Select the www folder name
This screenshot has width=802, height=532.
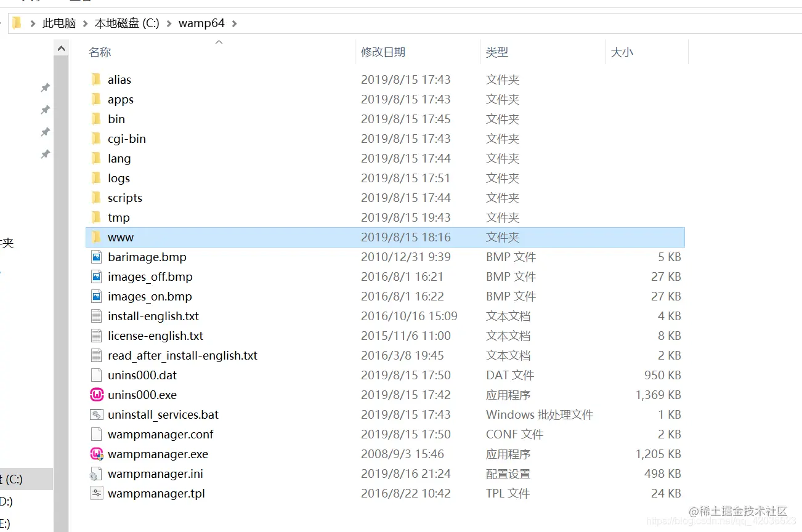point(121,237)
